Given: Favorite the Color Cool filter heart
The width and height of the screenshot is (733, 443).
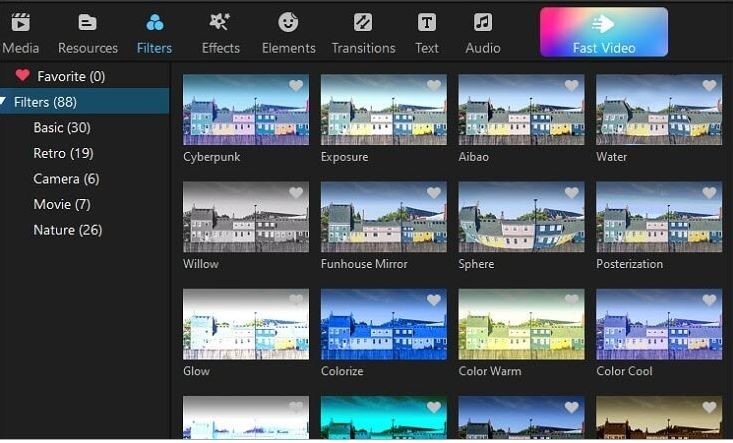Looking at the screenshot, I should tap(709, 300).
